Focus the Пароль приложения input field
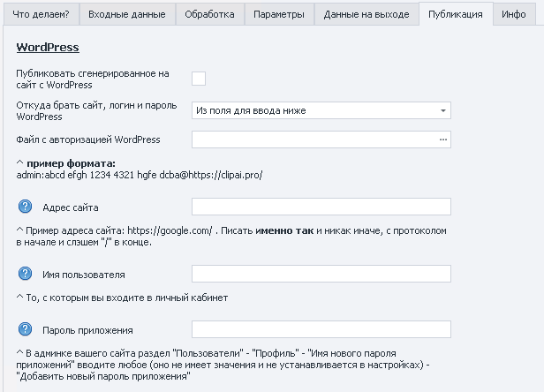Viewport: 544px width, 392px height. click(x=321, y=329)
